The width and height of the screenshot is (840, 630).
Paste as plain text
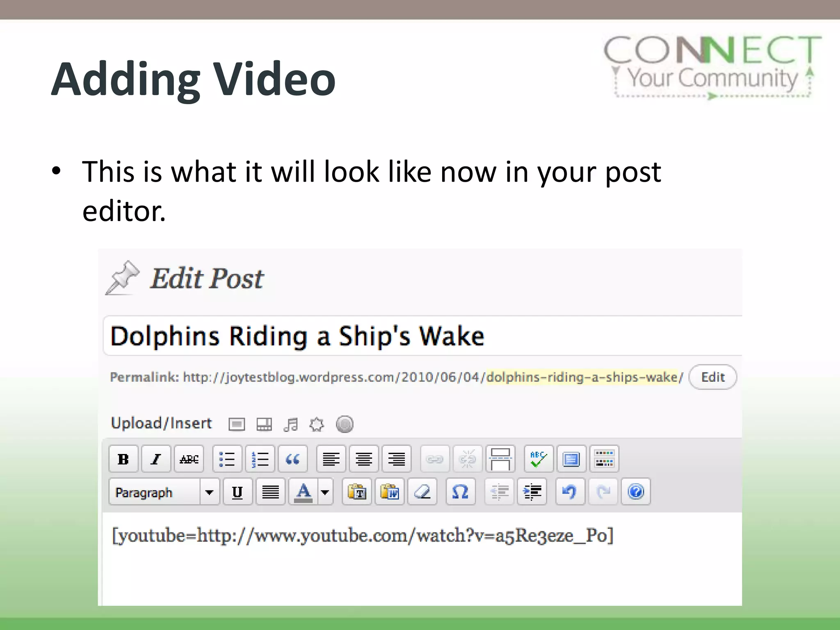[x=357, y=492]
